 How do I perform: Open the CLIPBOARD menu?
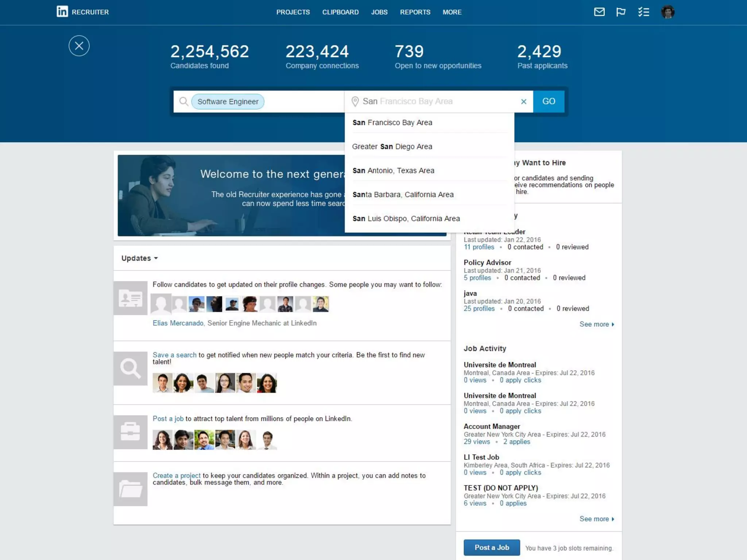point(340,12)
